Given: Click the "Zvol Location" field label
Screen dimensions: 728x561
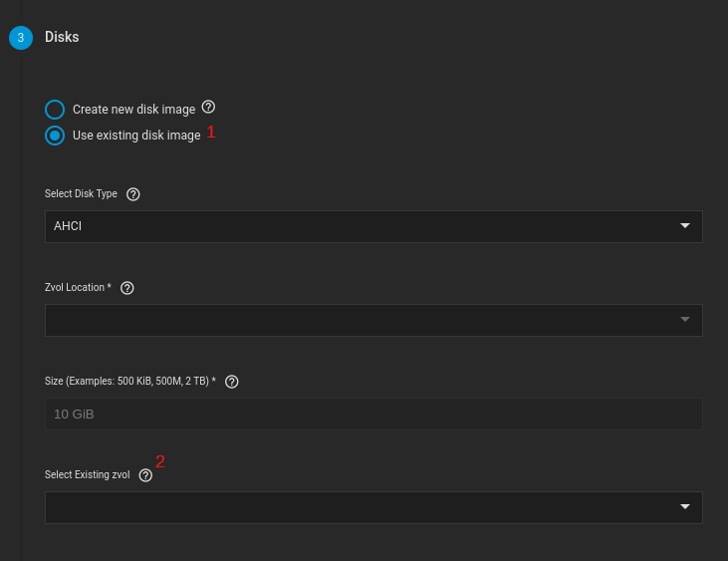Looking at the screenshot, I should click(x=78, y=288).
